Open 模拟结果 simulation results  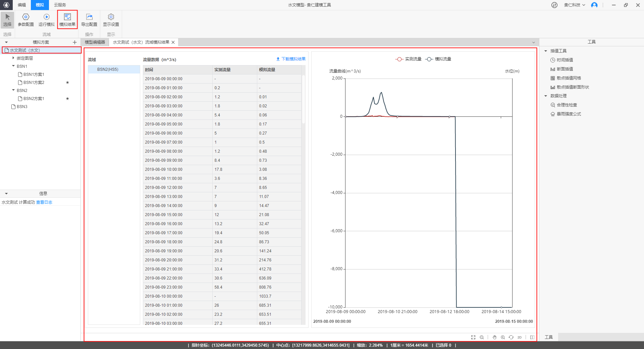tap(67, 19)
